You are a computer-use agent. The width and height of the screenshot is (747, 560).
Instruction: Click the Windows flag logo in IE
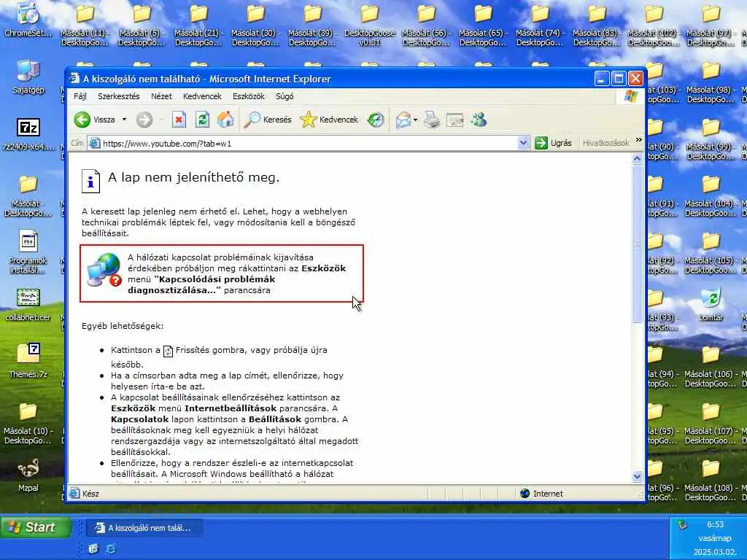630,96
